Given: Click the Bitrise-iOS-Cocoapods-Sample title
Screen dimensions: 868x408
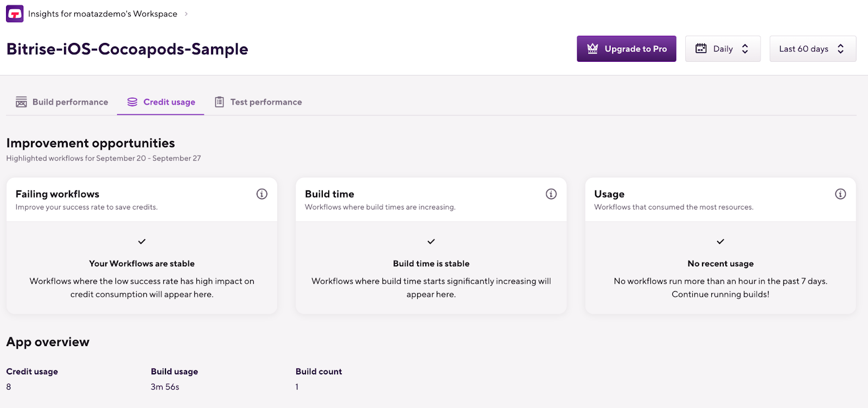Looking at the screenshot, I should click(127, 49).
